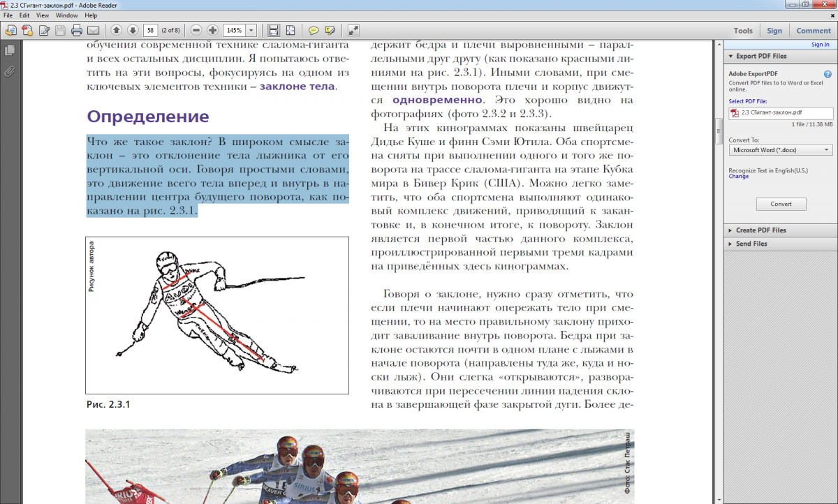Image resolution: width=838 pixels, height=504 pixels.
Task: Select the Highlight text tool
Action: (x=330, y=30)
